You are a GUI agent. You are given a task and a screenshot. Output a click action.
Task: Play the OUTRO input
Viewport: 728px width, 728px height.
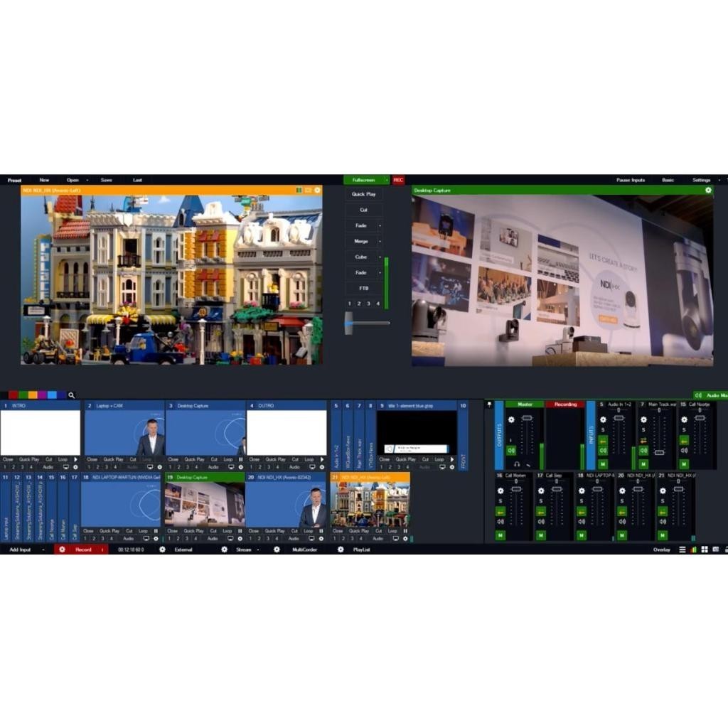tap(322, 459)
